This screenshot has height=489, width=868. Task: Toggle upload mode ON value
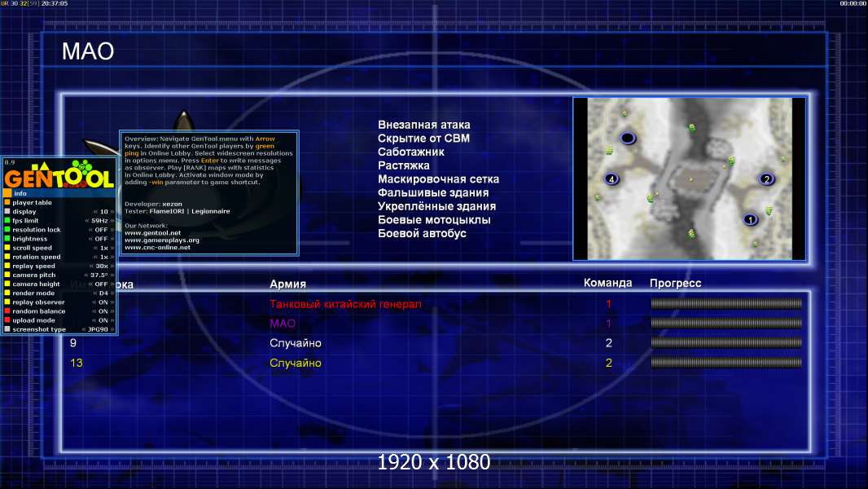point(103,320)
